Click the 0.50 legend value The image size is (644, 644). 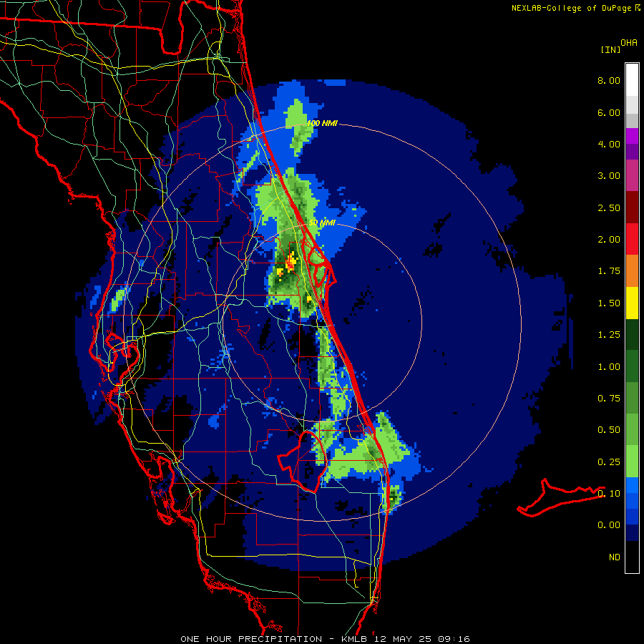[x=609, y=430]
